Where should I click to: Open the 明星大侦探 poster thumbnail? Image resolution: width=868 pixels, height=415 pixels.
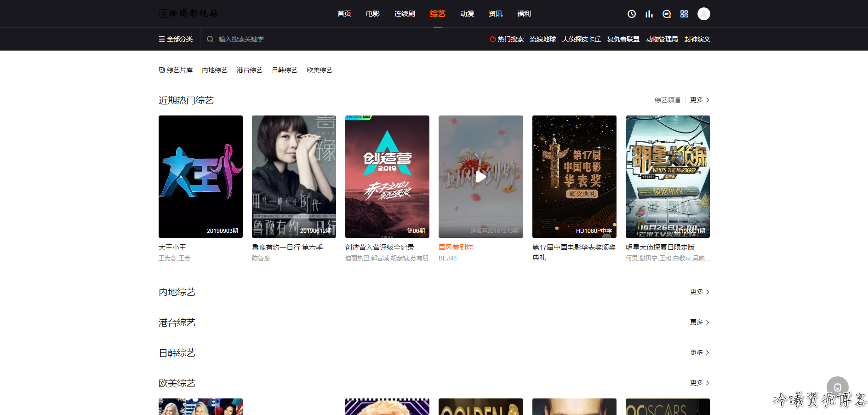tap(668, 177)
